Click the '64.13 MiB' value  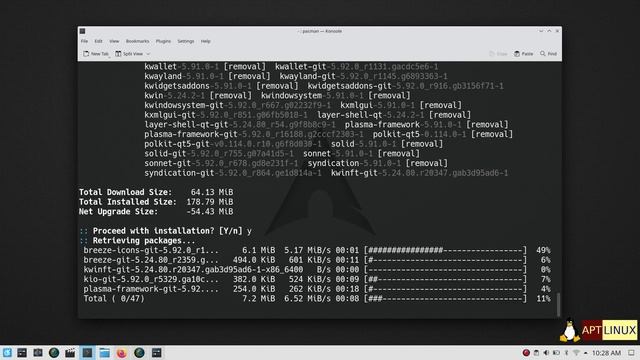(212, 192)
